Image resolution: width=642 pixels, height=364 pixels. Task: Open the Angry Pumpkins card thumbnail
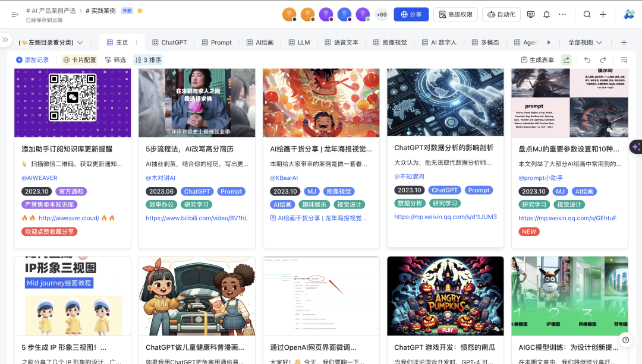click(x=445, y=296)
